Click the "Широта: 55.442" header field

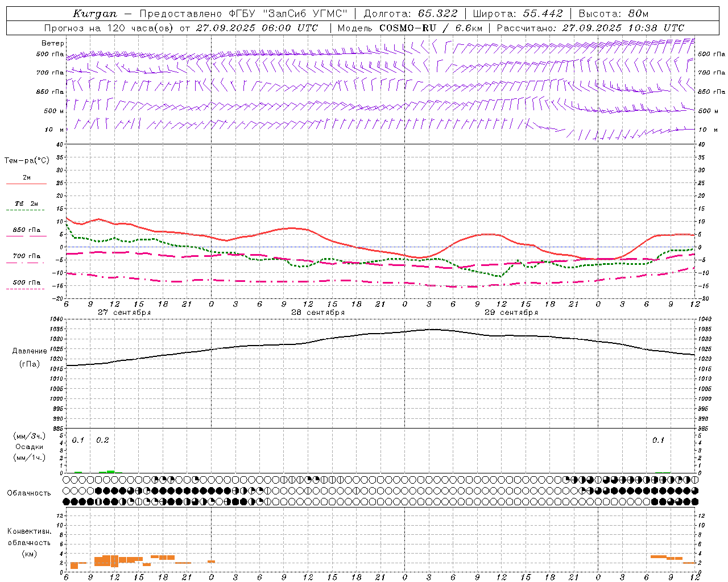518,14
